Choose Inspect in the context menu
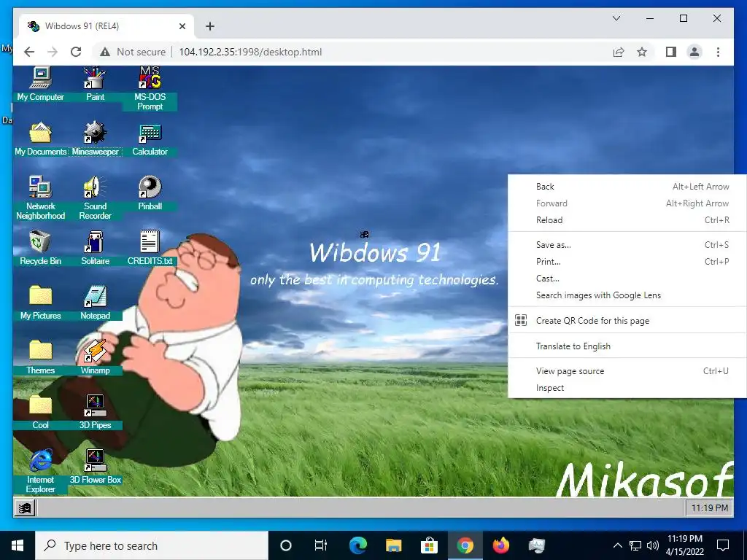The image size is (747, 560). 627,388
